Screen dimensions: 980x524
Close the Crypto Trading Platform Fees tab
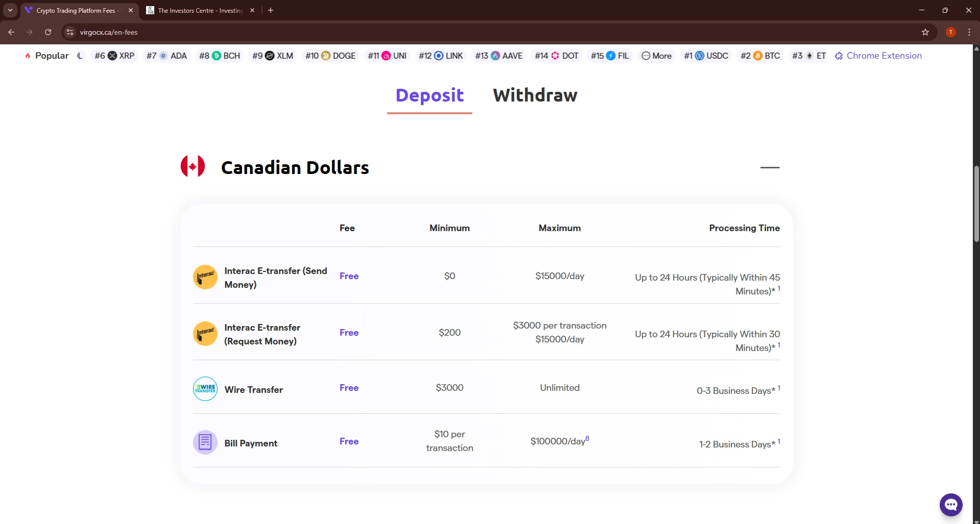131,10
